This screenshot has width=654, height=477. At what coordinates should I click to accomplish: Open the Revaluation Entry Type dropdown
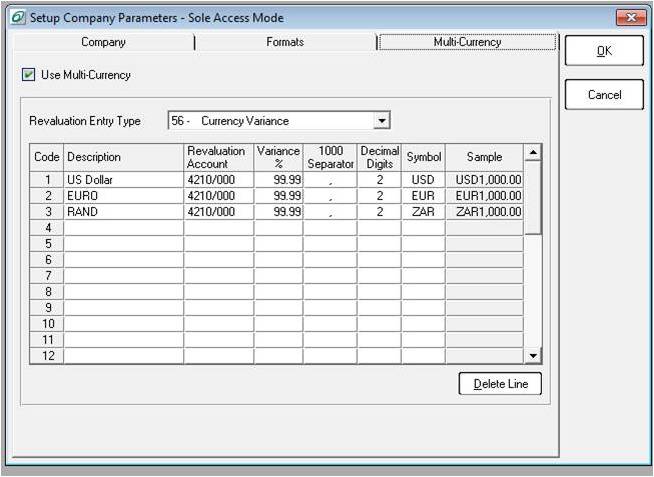coord(381,121)
